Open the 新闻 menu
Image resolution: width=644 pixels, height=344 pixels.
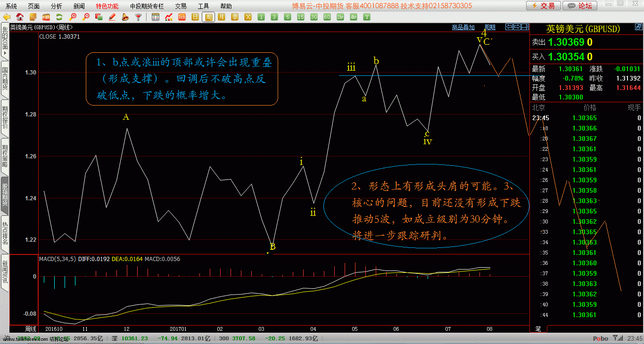[79, 6]
